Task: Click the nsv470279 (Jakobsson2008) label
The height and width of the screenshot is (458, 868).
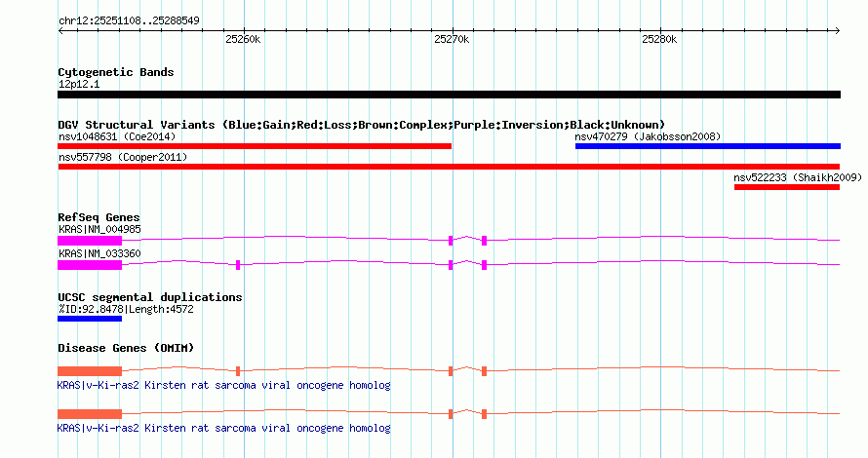Action: point(648,136)
